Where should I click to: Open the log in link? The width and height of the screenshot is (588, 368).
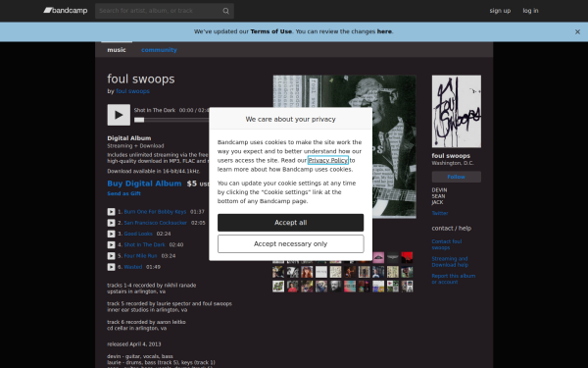click(530, 11)
